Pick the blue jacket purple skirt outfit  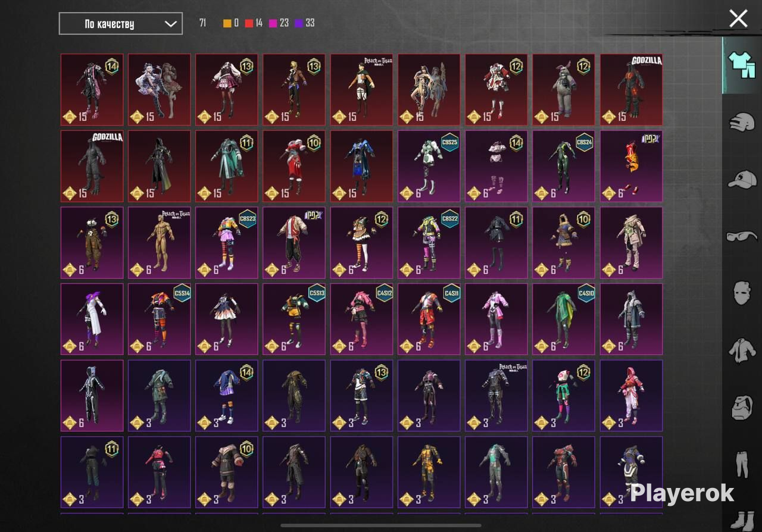click(227, 396)
